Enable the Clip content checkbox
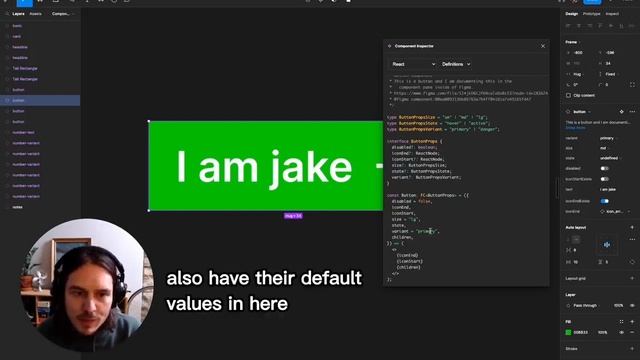 568,96
